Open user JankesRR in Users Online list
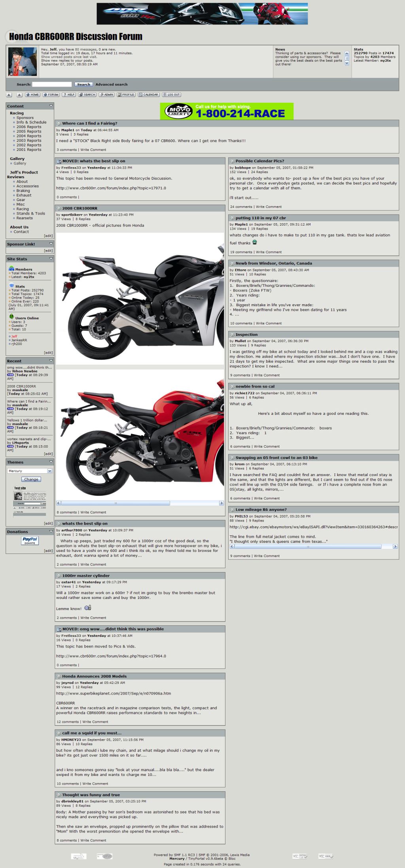Image resolution: width=405 pixels, height=868 pixels. (x=19, y=340)
